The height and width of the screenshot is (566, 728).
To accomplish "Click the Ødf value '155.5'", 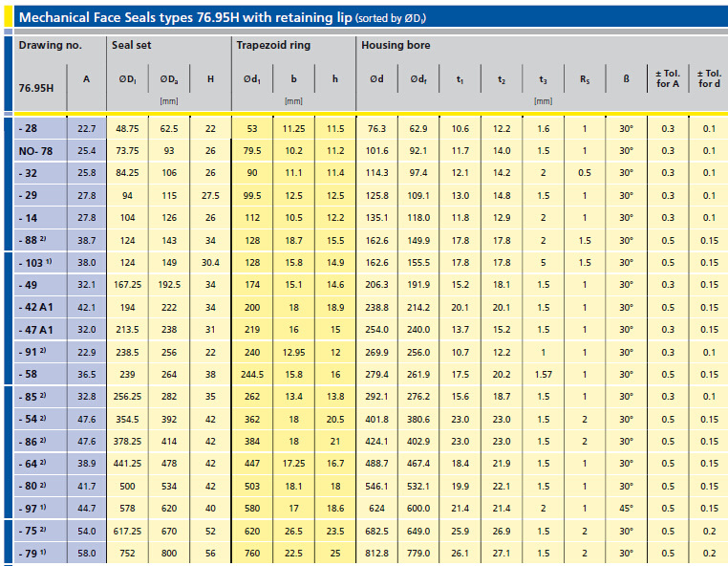I will click(418, 263).
